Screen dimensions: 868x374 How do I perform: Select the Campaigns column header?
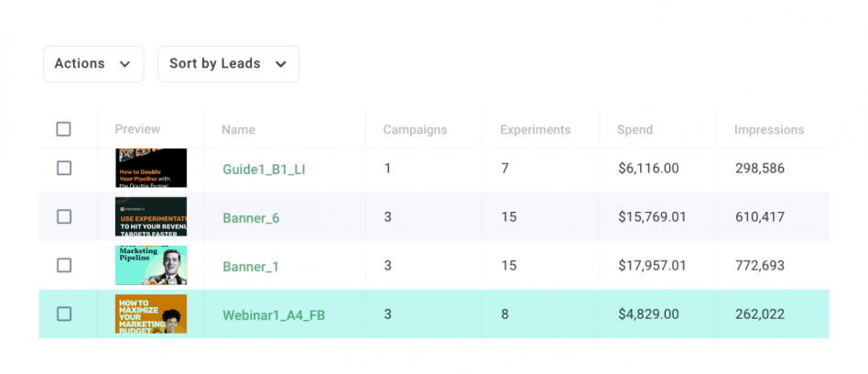[415, 130]
